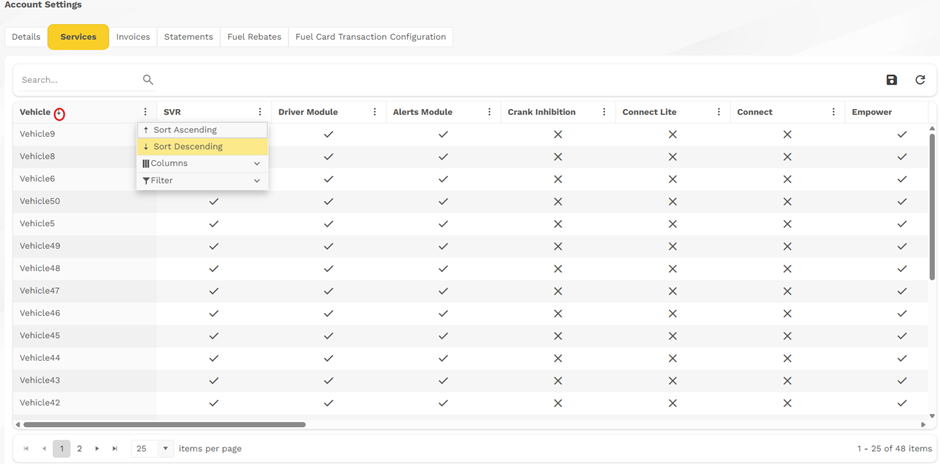Click Connect Lite cross for Vehicle5

pyautogui.click(x=673, y=224)
